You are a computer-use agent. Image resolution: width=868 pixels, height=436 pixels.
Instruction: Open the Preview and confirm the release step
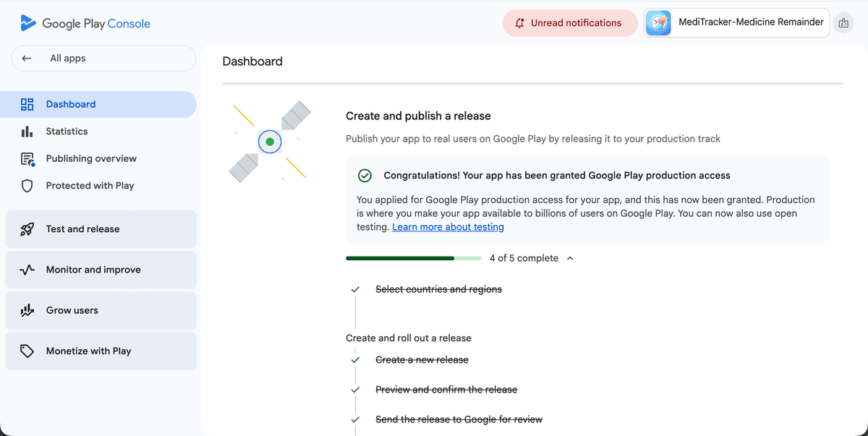click(x=446, y=390)
